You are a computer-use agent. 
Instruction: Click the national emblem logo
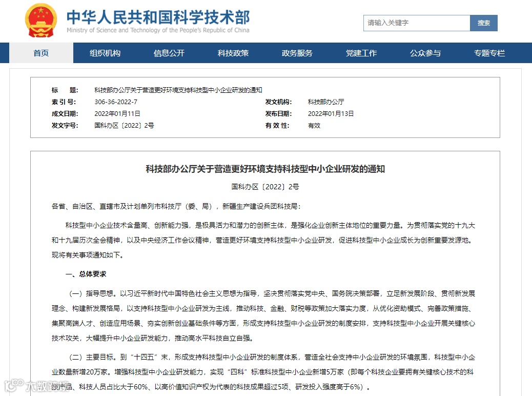coord(40,21)
